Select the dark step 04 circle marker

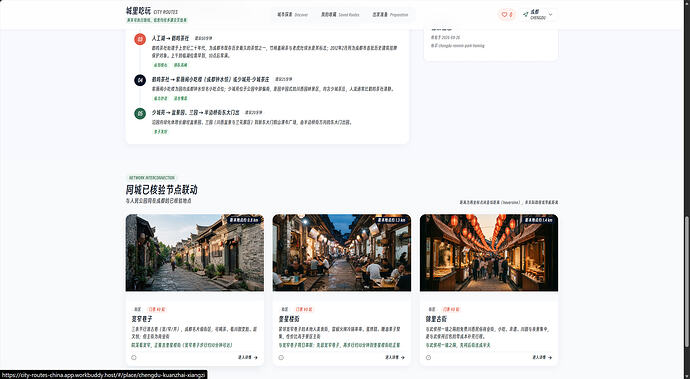(140, 80)
